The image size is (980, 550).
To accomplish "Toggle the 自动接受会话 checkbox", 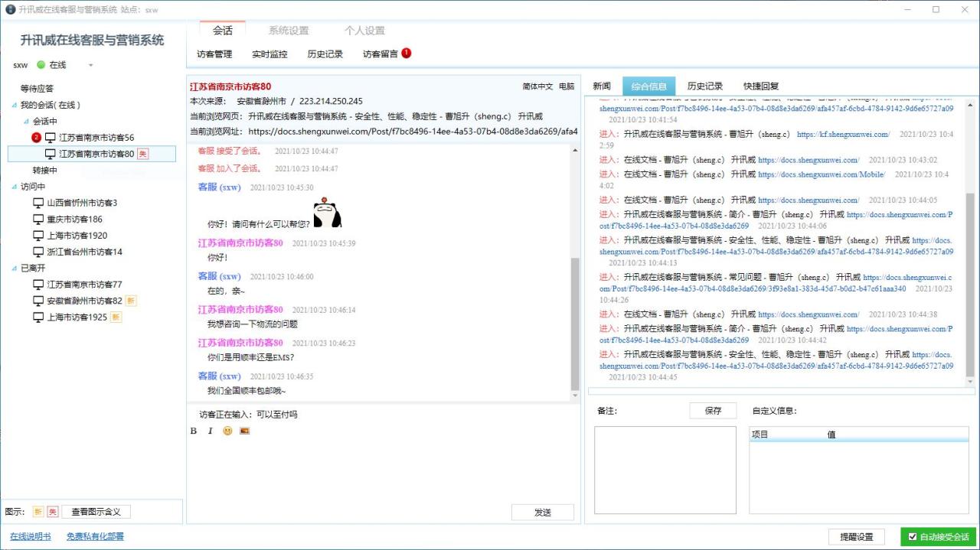I will [x=913, y=536].
